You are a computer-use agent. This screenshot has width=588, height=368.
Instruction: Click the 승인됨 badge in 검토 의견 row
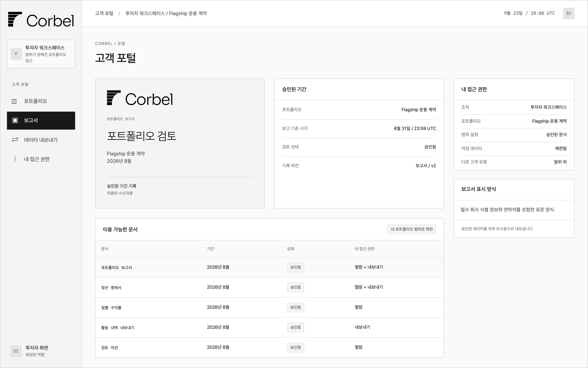click(x=295, y=348)
